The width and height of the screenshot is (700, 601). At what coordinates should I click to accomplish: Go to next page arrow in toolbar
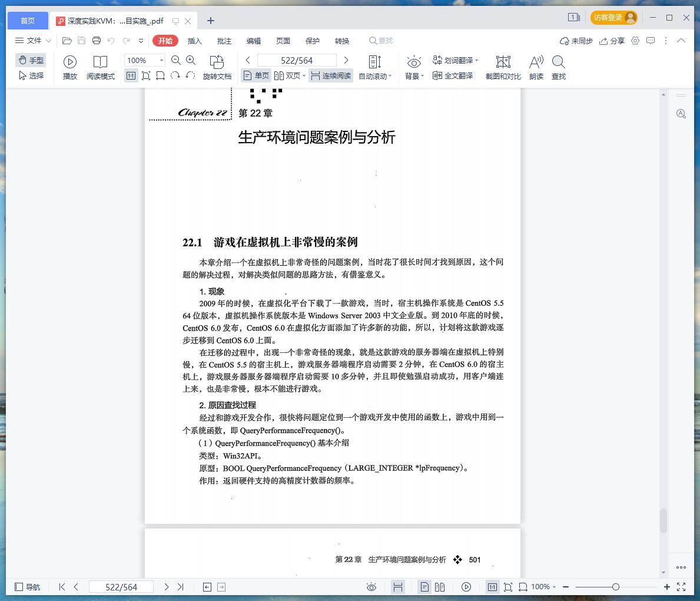click(x=346, y=60)
